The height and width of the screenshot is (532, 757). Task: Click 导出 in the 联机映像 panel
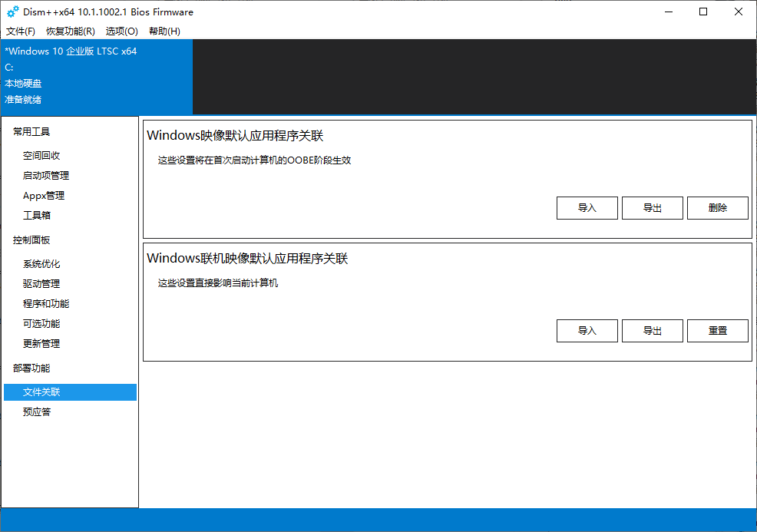coord(652,331)
